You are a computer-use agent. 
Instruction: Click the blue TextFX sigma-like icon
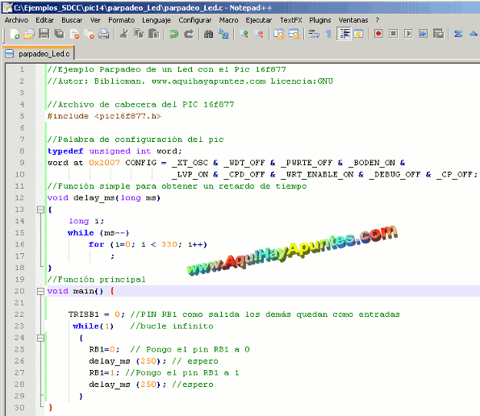[458, 34]
